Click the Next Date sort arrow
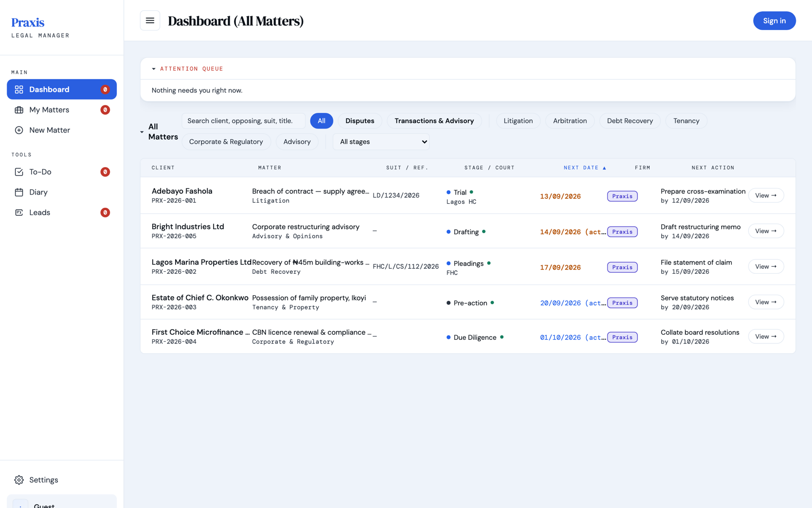 click(x=604, y=168)
